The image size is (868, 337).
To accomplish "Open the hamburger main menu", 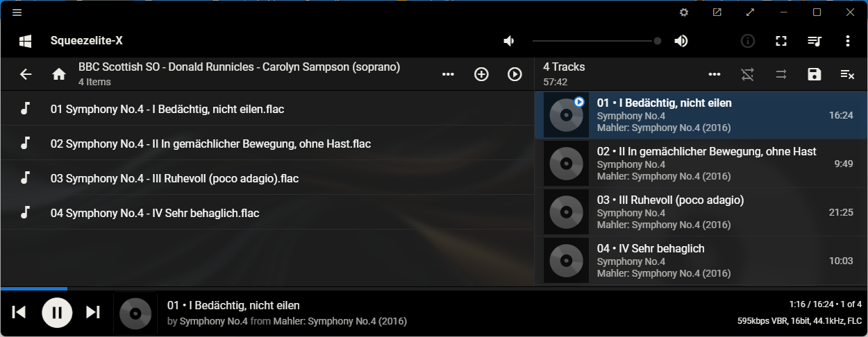I will tap(17, 12).
